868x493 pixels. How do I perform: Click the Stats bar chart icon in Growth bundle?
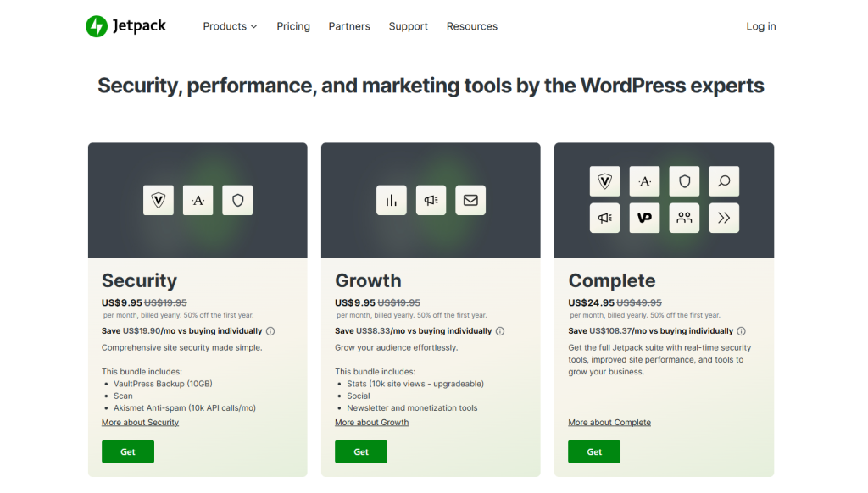coord(391,200)
